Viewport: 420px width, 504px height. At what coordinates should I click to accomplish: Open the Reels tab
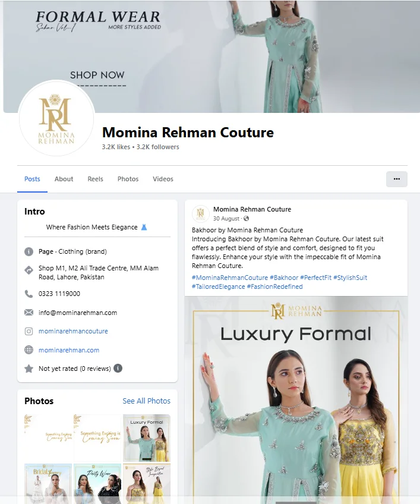point(95,179)
